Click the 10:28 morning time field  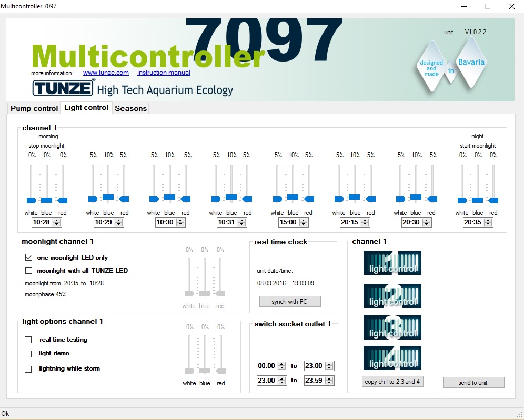click(x=46, y=222)
